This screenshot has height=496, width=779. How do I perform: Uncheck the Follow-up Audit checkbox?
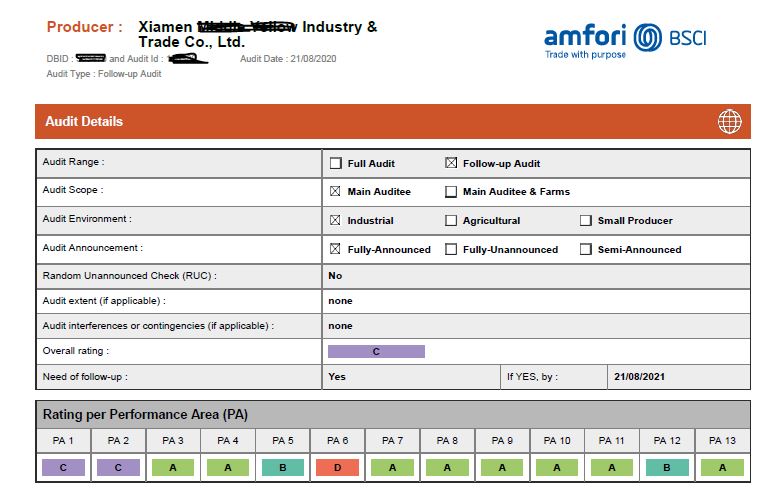[451, 163]
